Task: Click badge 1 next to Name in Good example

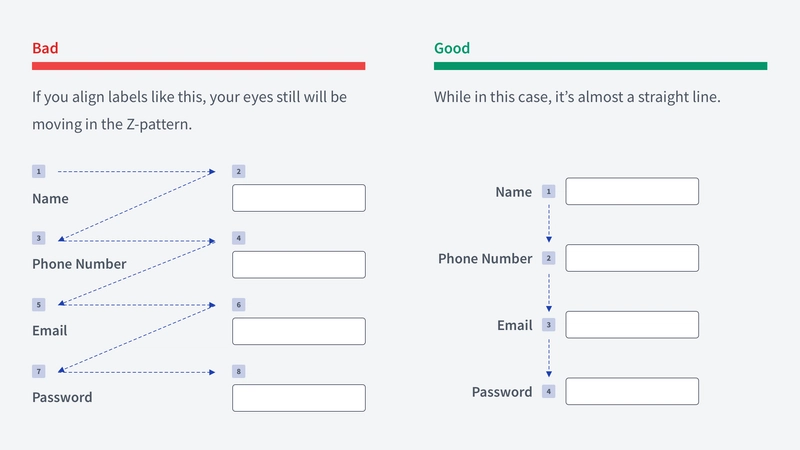Action: 548,191
